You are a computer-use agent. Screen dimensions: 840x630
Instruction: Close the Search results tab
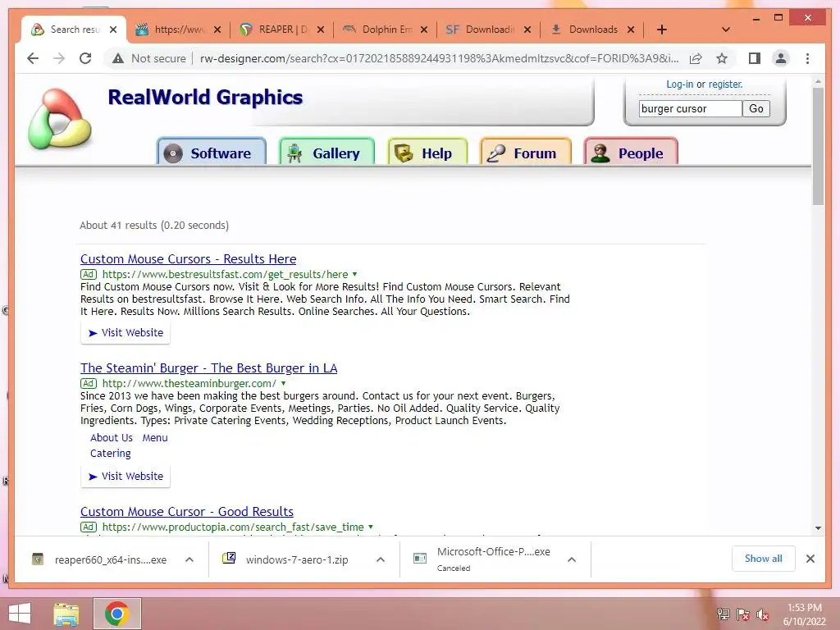coord(113,30)
